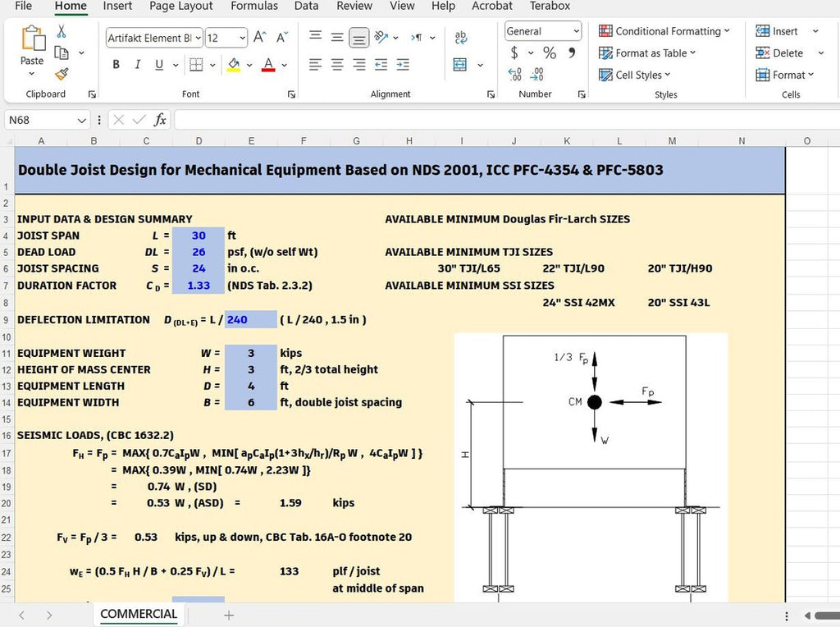Open font color palette arrow

(x=285, y=66)
